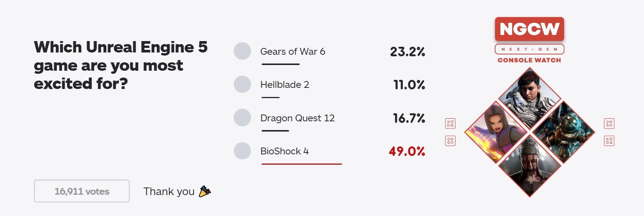644x216 pixels.
Task: Click the 16,911 votes button
Action: [82, 191]
